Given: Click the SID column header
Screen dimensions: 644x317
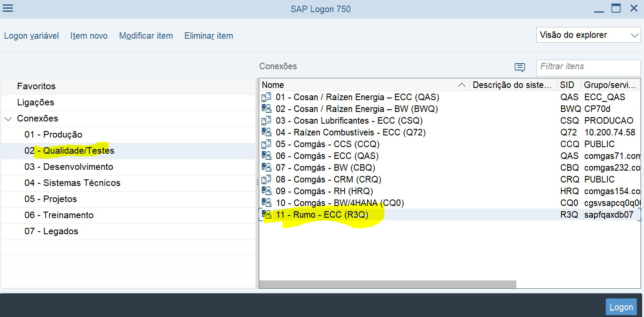Looking at the screenshot, I should pyautogui.click(x=569, y=85).
